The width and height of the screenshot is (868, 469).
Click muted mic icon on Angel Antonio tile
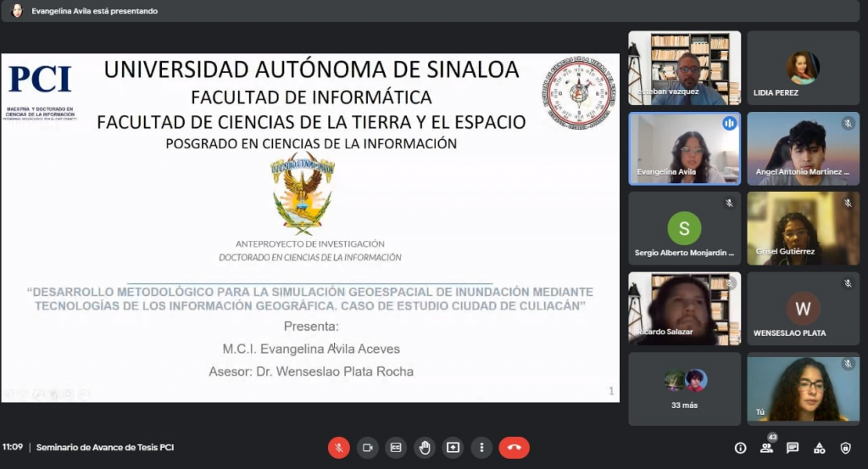tap(848, 124)
